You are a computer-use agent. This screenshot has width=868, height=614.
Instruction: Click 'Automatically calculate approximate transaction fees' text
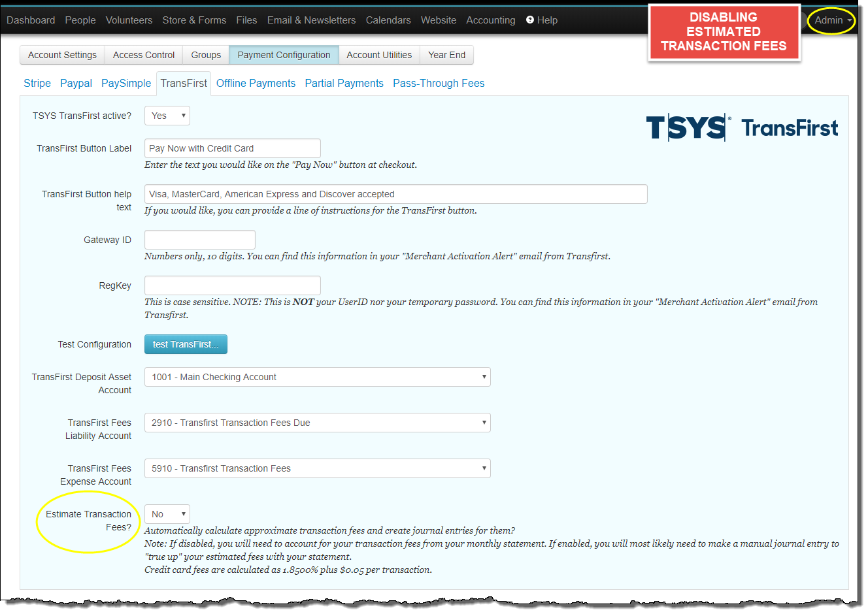pos(329,530)
